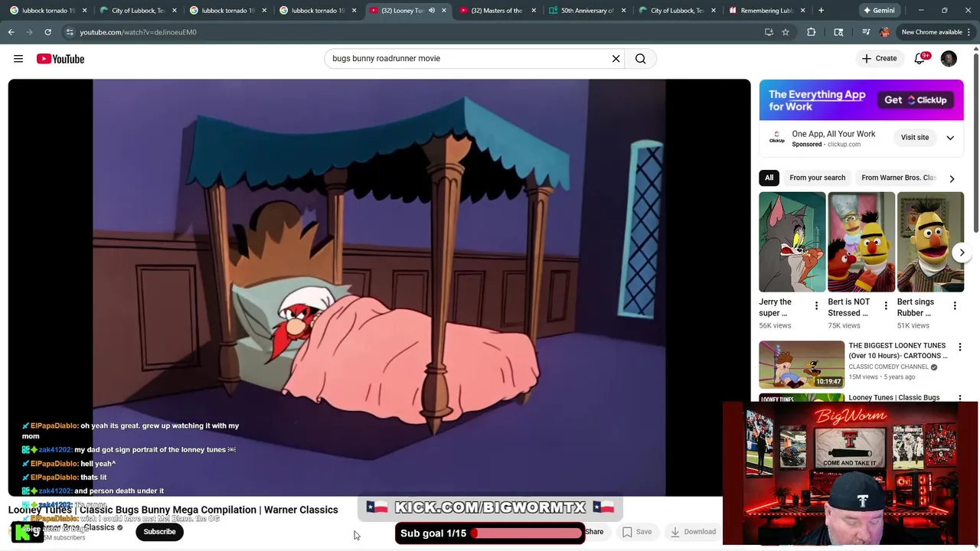Clear the search box text

tap(616, 59)
